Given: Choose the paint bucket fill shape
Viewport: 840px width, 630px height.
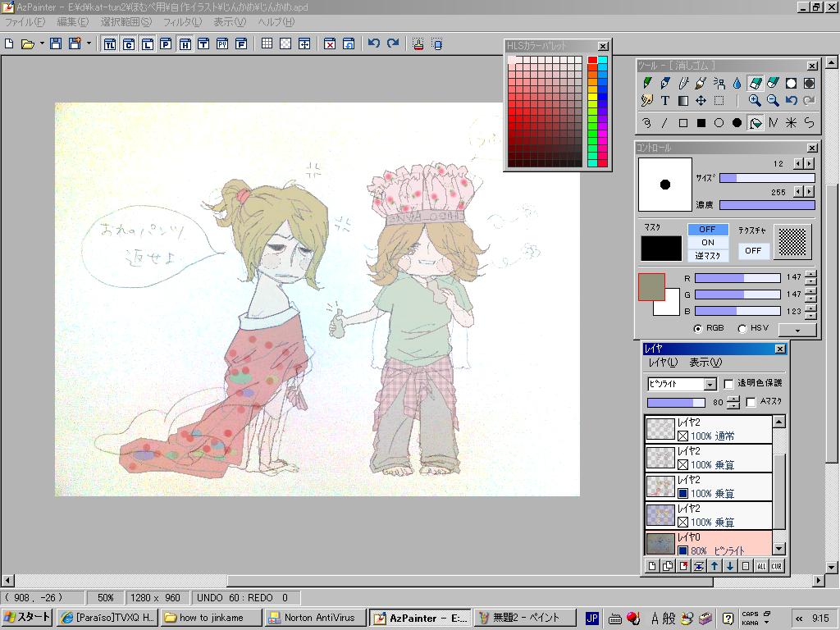Looking at the screenshot, I should click(x=756, y=123).
